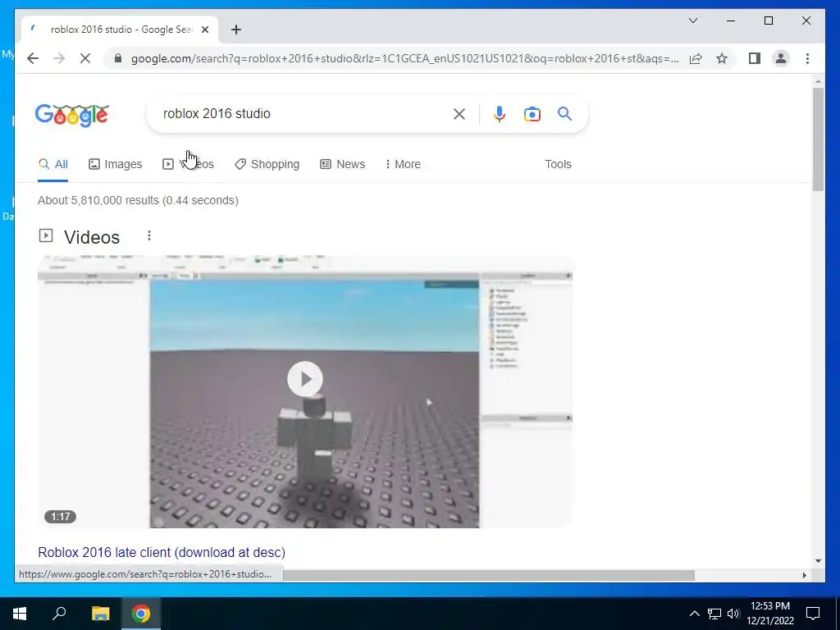Open the clock and date flyout

coord(770,614)
